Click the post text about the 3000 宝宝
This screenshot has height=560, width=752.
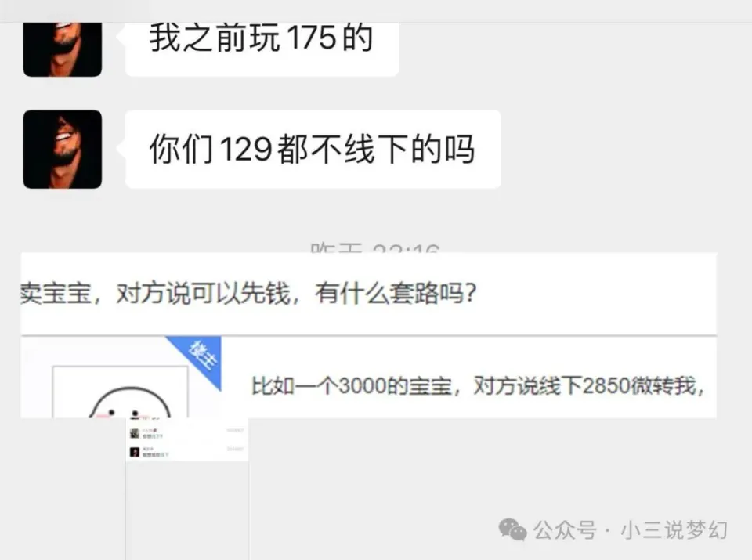[x=478, y=385]
